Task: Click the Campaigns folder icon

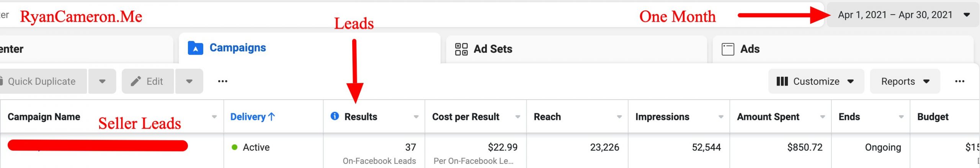Action: pyautogui.click(x=195, y=48)
